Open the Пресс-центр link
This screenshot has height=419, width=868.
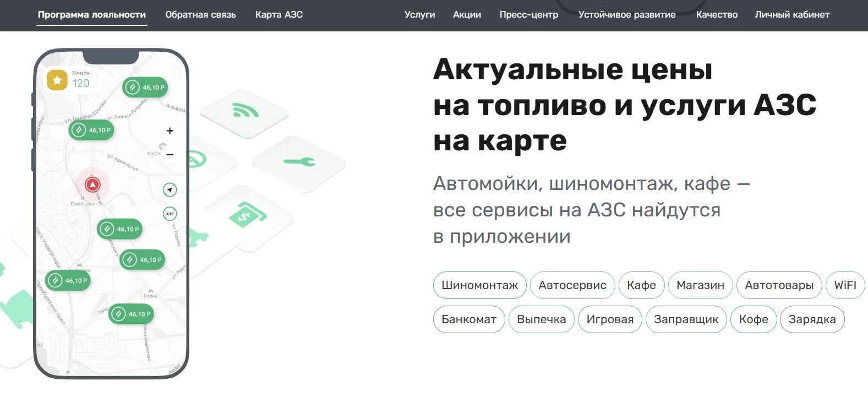529,15
